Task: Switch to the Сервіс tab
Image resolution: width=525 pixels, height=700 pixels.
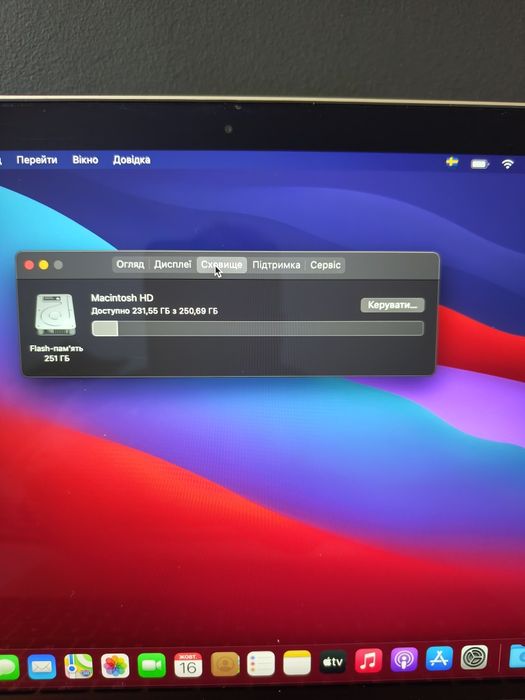Action: pos(325,265)
